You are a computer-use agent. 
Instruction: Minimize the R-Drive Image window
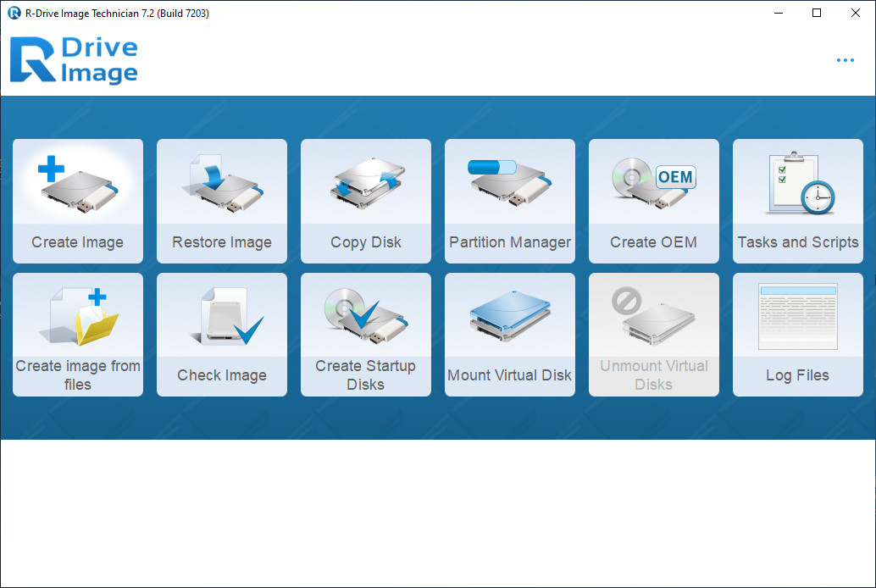(779, 13)
